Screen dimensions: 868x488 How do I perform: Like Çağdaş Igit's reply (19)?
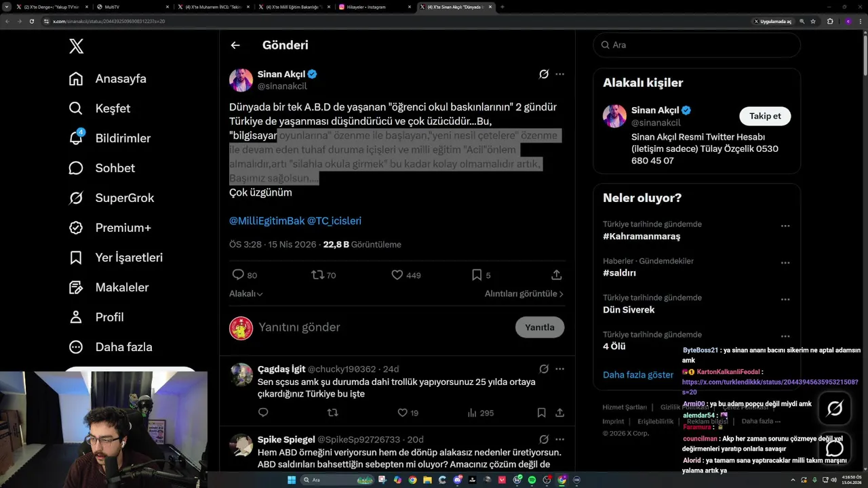click(408, 413)
